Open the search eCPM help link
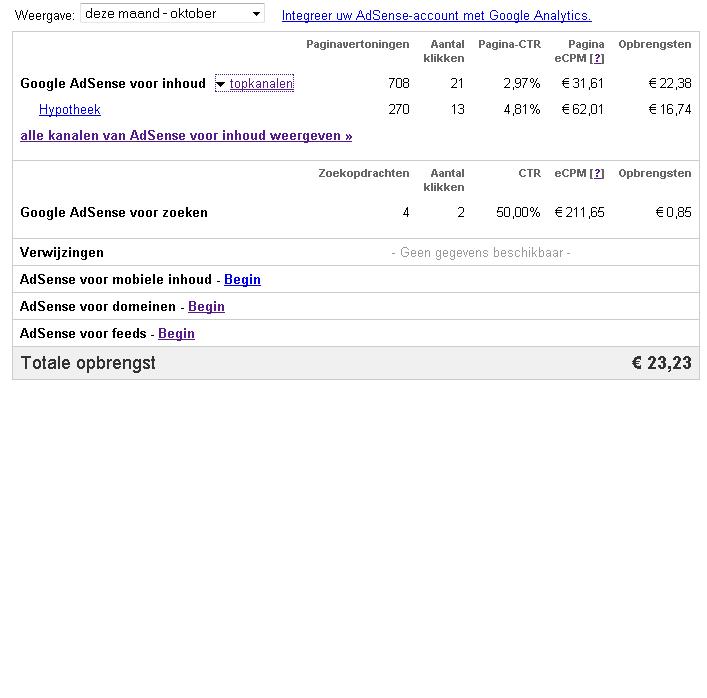 pos(597,174)
